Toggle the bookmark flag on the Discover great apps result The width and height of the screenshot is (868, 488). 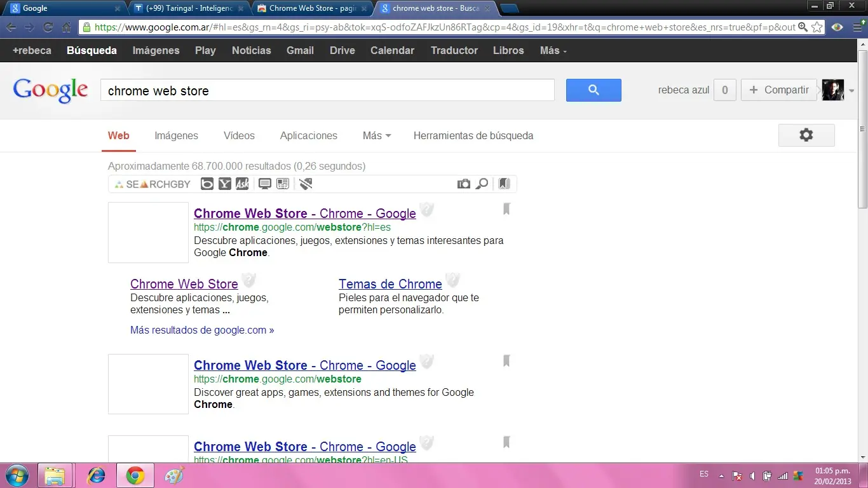click(506, 361)
